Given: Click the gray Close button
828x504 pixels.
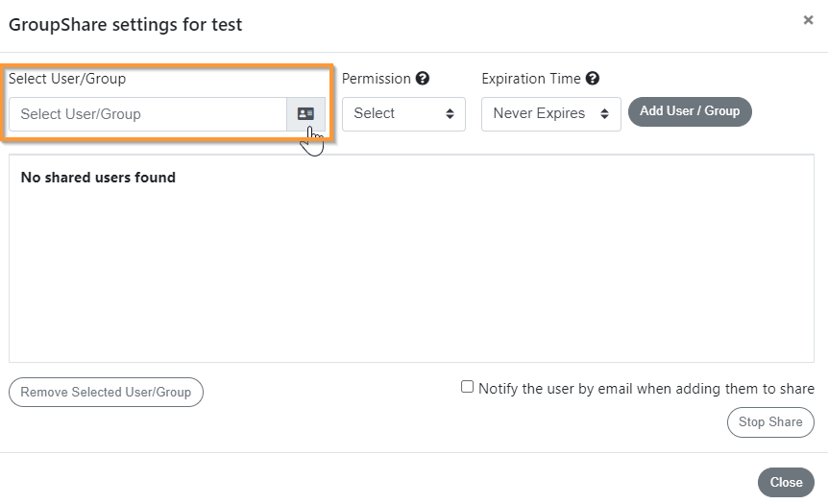Looking at the screenshot, I should point(787,482).
